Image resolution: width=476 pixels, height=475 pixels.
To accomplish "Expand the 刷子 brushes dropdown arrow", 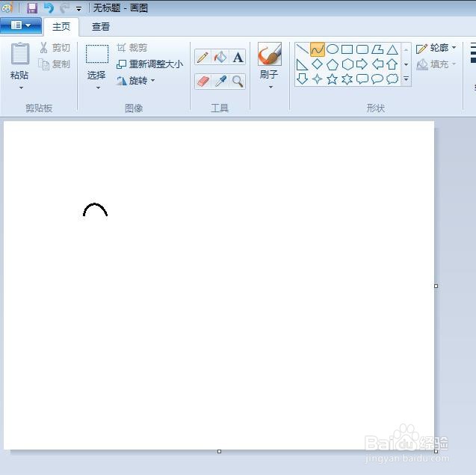I will [x=271, y=88].
